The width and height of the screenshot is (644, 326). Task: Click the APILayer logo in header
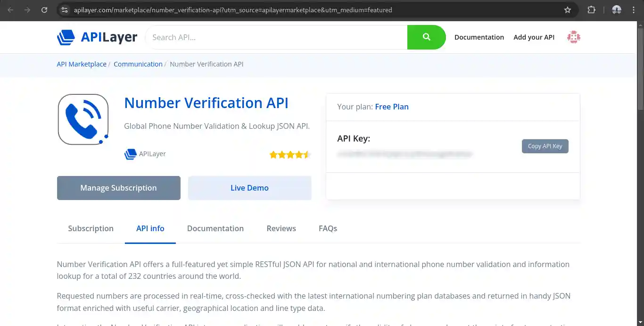97,37
